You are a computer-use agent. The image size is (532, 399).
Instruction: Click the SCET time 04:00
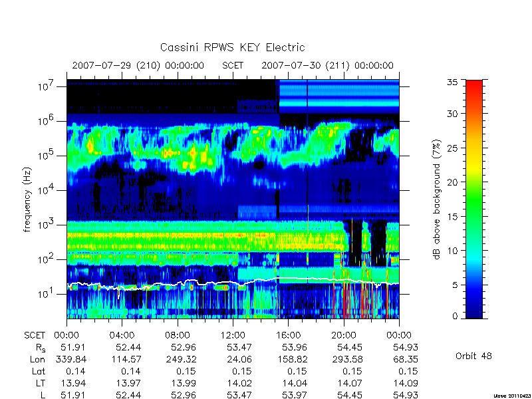tap(122, 336)
